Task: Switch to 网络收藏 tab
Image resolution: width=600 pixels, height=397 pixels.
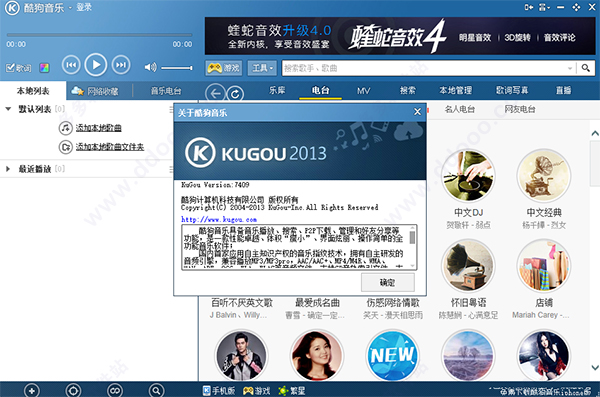Action: tap(95, 91)
